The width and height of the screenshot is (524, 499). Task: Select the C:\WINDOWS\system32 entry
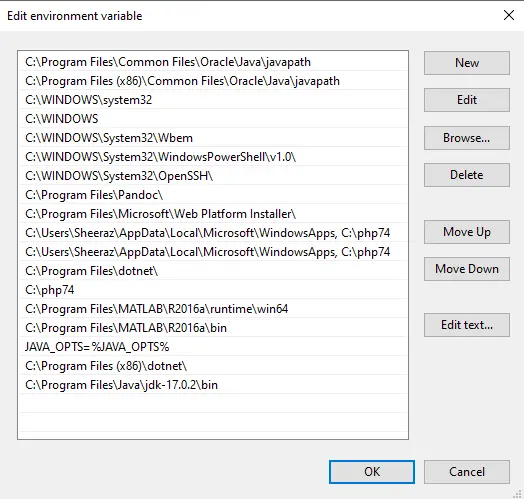click(x=213, y=100)
